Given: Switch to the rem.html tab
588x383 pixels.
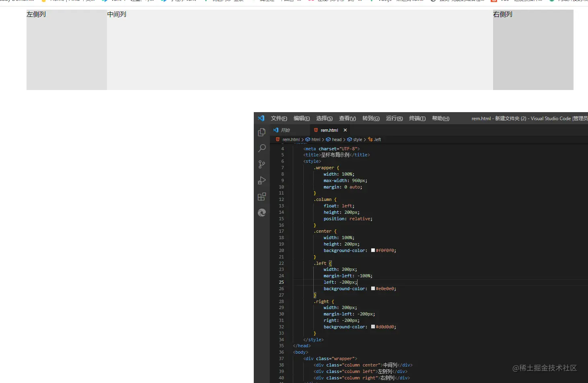Looking at the screenshot, I should [329, 130].
